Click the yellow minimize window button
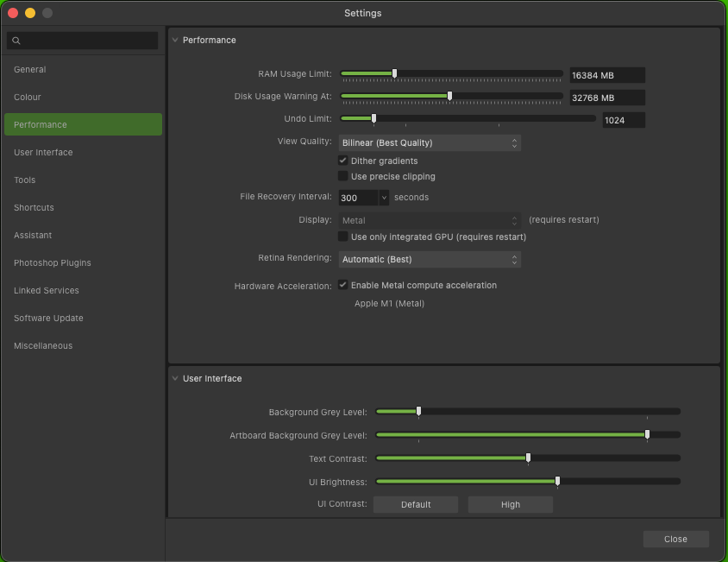The image size is (728, 562). [30, 13]
